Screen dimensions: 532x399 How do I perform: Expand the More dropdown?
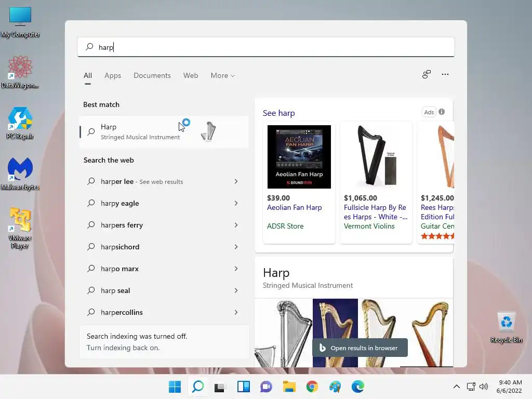click(222, 75)
